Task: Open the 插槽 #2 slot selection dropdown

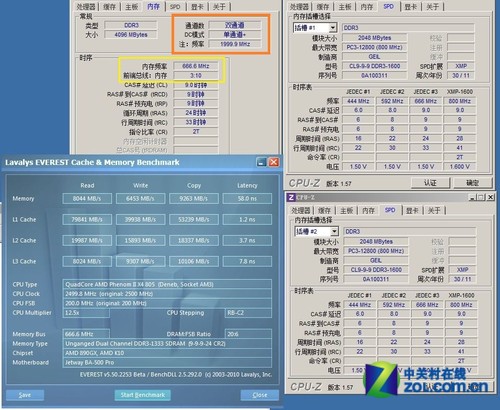Action: 334,231
